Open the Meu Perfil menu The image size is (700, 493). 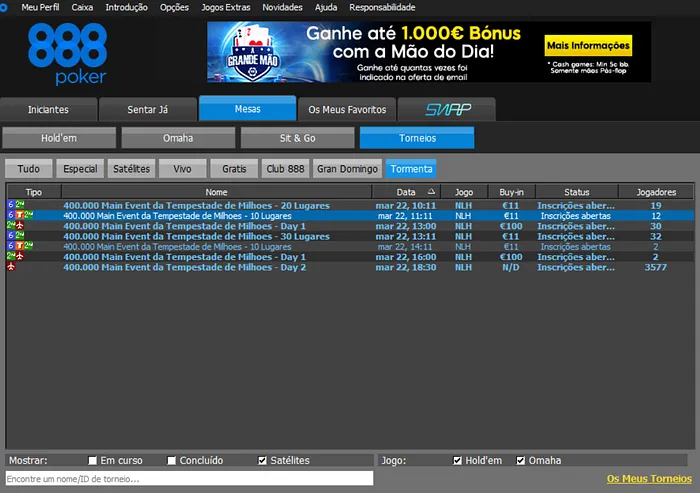40,8
